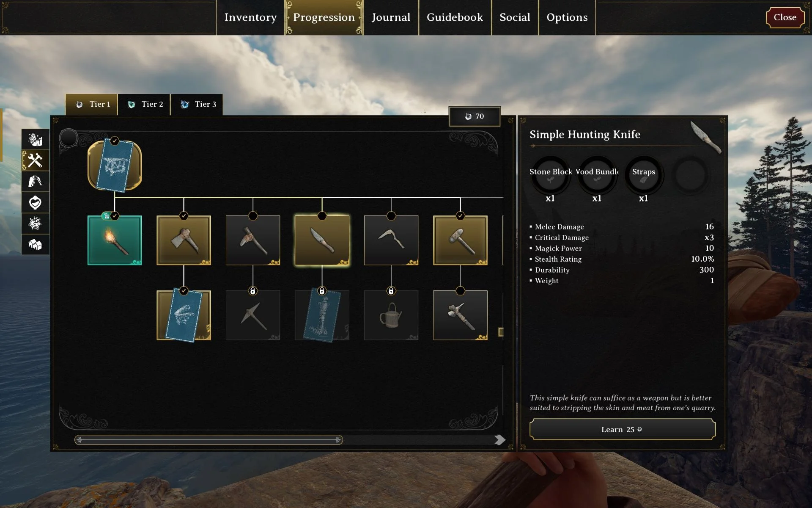Click the Close button to exit menu

[x=785, y=17]
